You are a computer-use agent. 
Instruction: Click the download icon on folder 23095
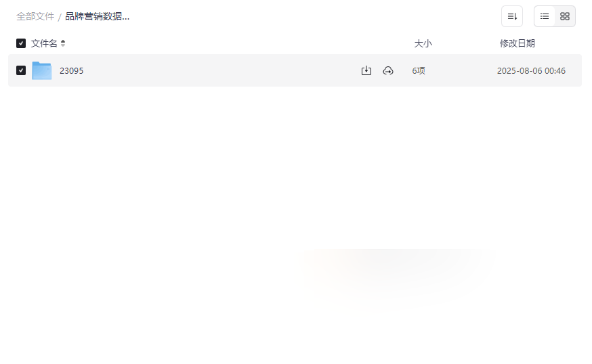(366, 70)
